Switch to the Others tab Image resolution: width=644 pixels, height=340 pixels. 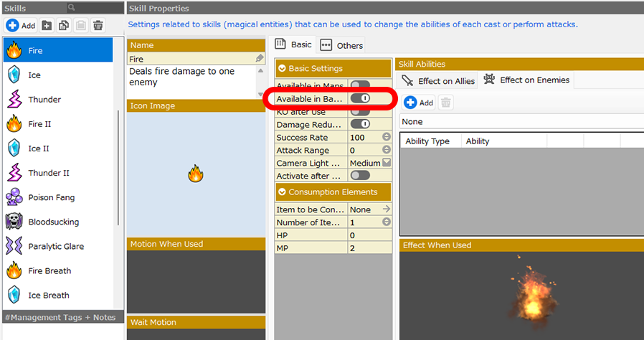342,45
